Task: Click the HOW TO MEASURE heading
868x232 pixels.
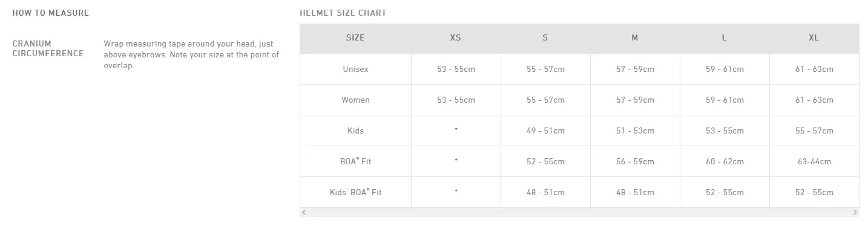Action: click(51, 13)
